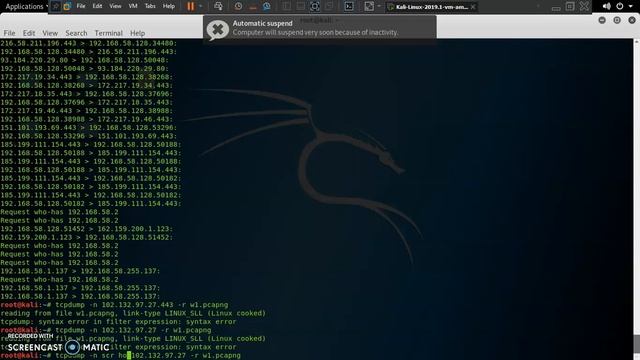
Task: Open VMware Edit menu in top bar
Action: (x=97, y=6)
